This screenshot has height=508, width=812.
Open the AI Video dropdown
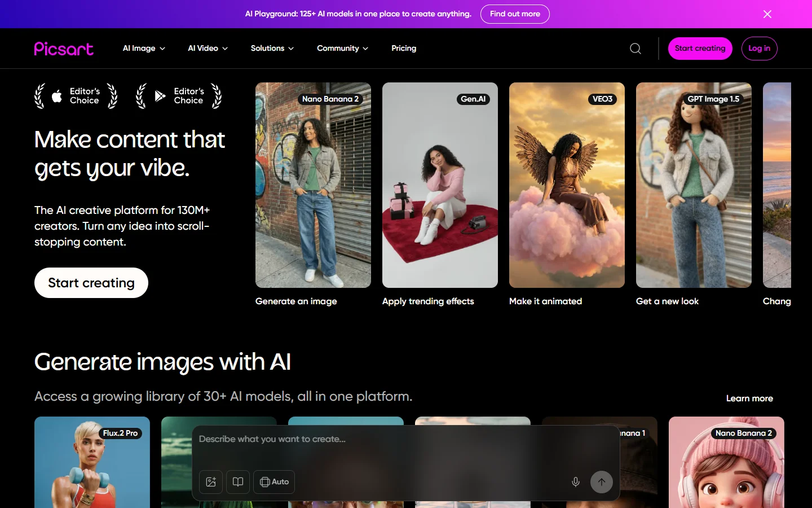point(207,49)
